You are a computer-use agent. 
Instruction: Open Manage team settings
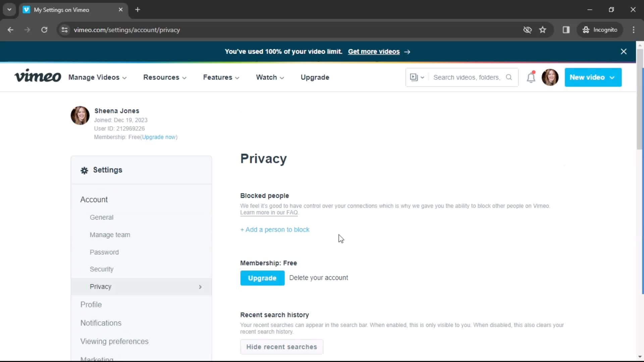(x=110, y=235)
